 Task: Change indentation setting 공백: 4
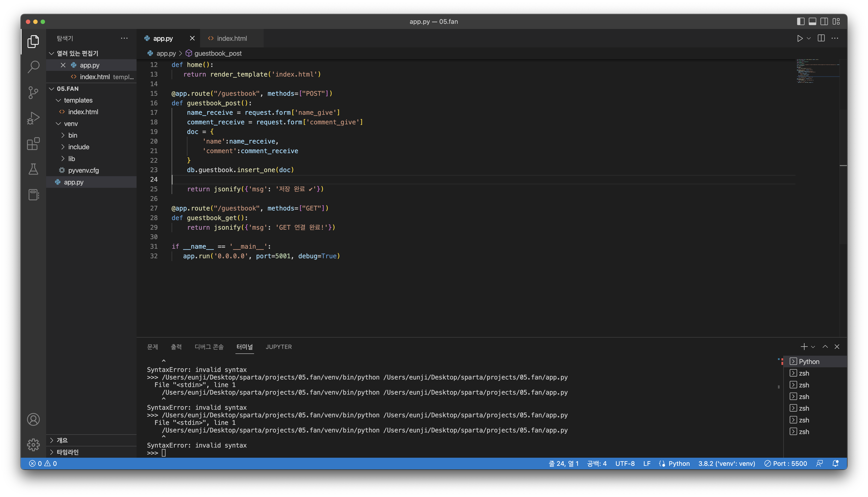(x=597, y=464)
